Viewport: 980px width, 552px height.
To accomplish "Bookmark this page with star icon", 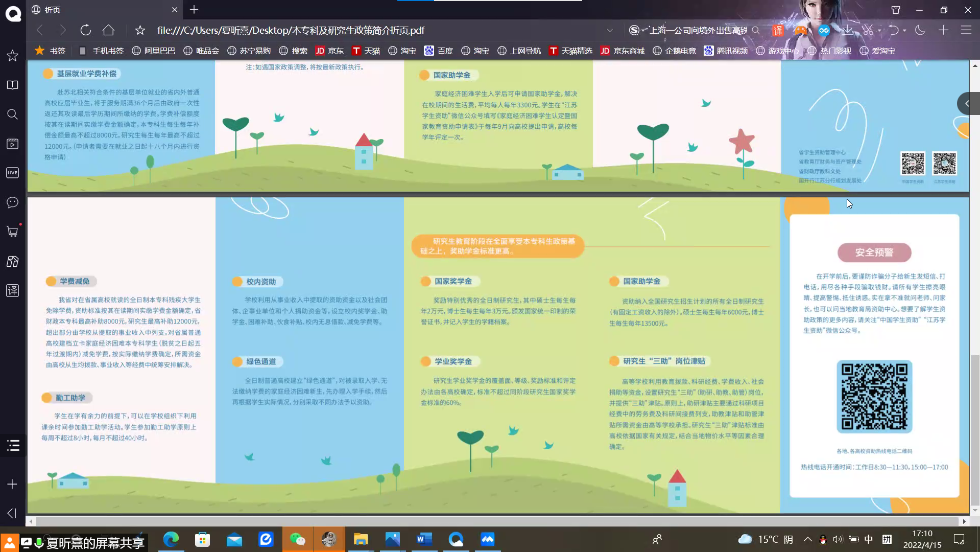I will click(x=140, y=30).
